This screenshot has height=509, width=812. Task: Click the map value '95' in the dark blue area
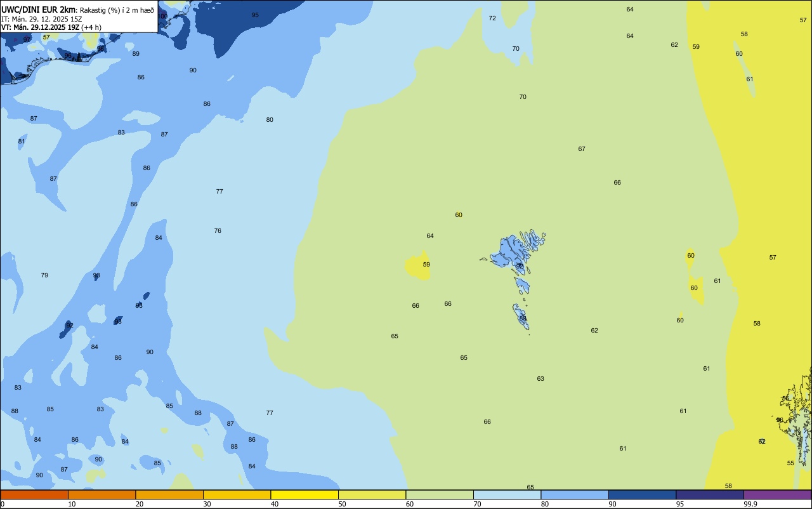[255, 15]
